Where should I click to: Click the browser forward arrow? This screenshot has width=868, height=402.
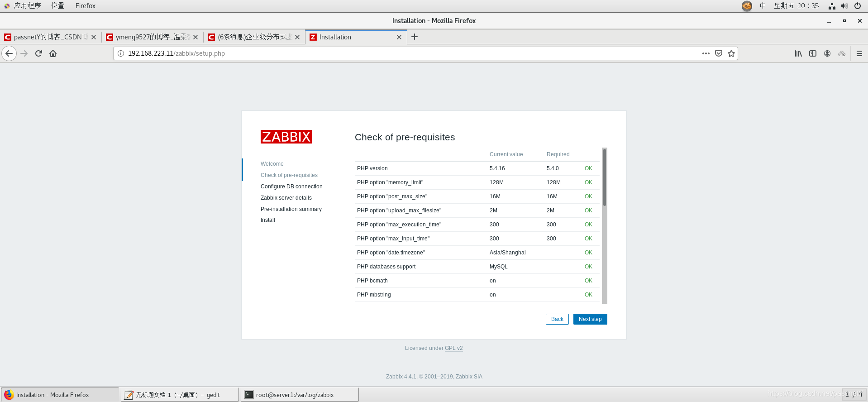(x=24, y=53)
